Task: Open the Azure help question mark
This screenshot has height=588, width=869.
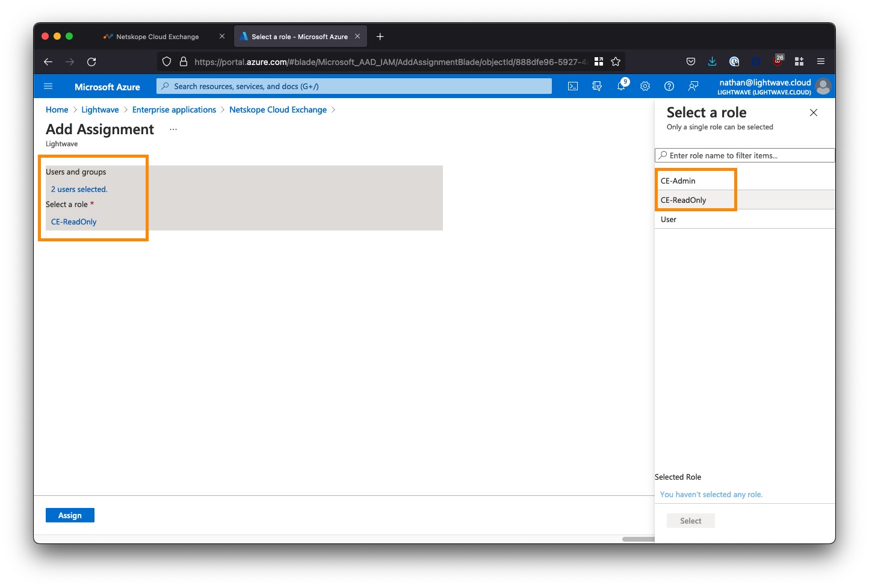Action: tap(669, 86)
